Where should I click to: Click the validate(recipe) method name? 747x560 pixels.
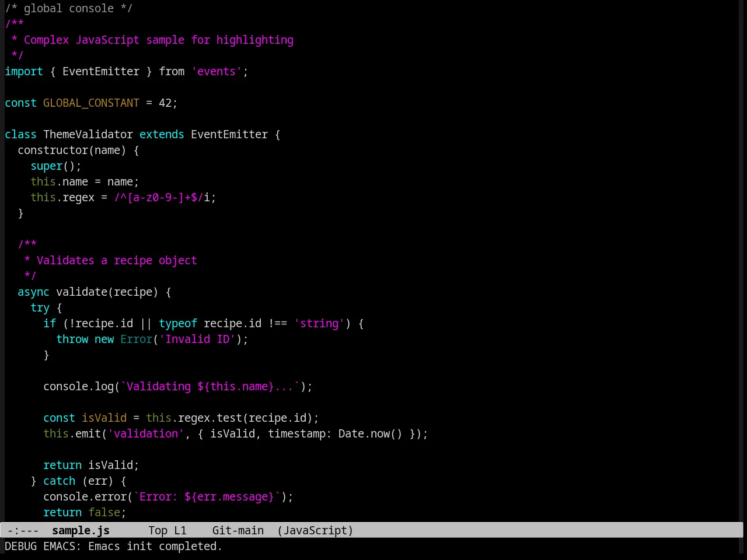coord(107,292)
